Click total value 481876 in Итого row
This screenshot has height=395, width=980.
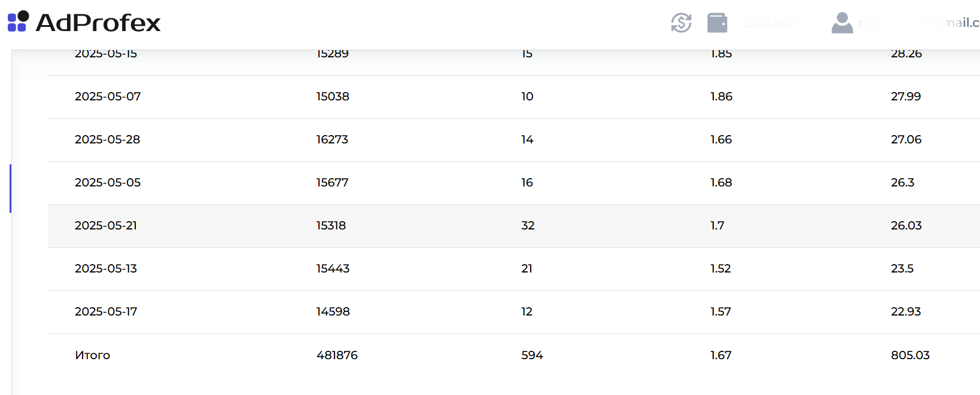337,355
